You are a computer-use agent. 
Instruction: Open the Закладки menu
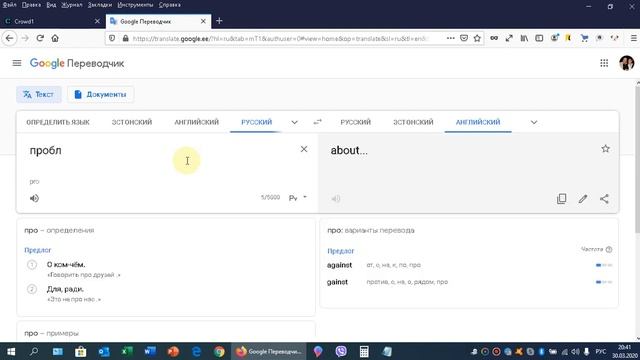click(x=100, y=5)
